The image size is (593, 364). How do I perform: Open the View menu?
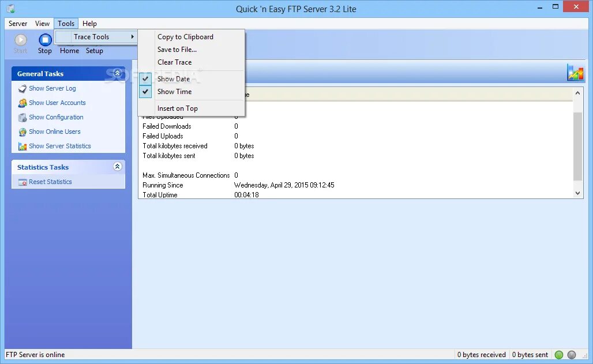tap(42, 24)
